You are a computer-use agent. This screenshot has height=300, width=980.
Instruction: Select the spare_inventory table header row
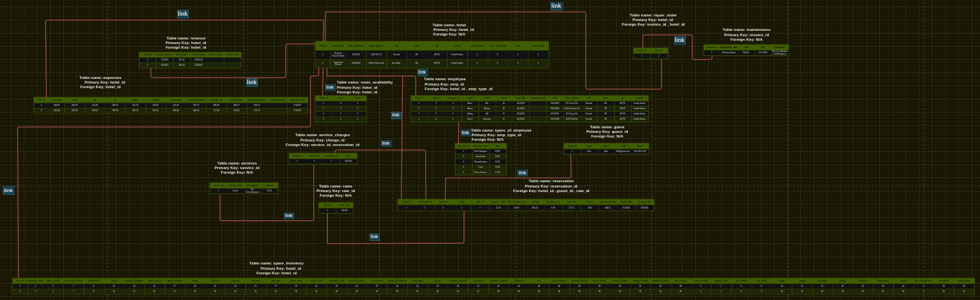point(493,281)
